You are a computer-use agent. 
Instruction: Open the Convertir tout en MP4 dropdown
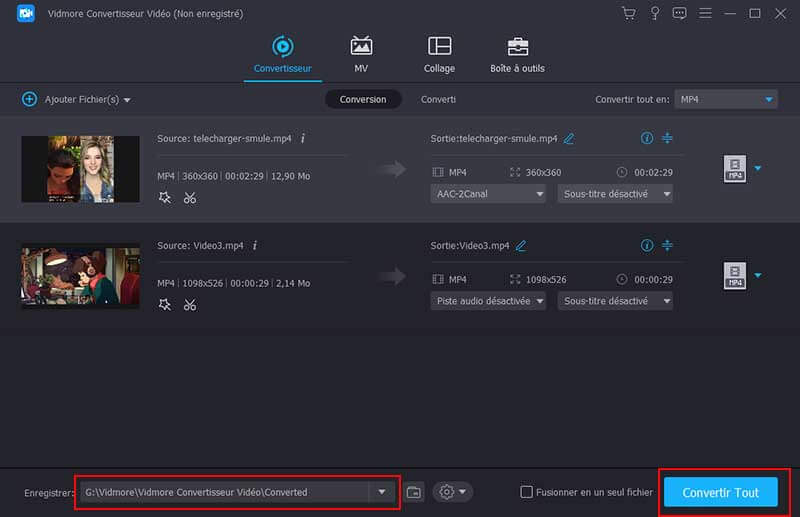click(x=726, y=99)
